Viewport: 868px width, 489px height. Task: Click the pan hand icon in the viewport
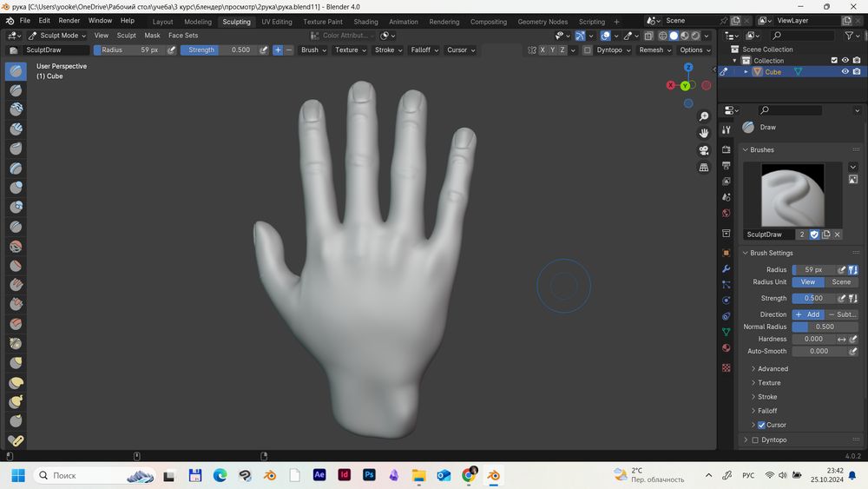(704, 133)
